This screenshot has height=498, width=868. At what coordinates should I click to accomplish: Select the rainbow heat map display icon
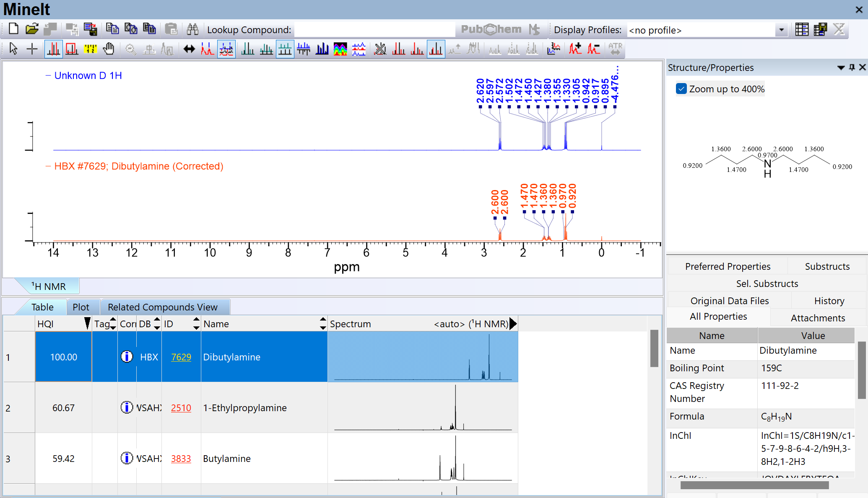pos(340,49)
